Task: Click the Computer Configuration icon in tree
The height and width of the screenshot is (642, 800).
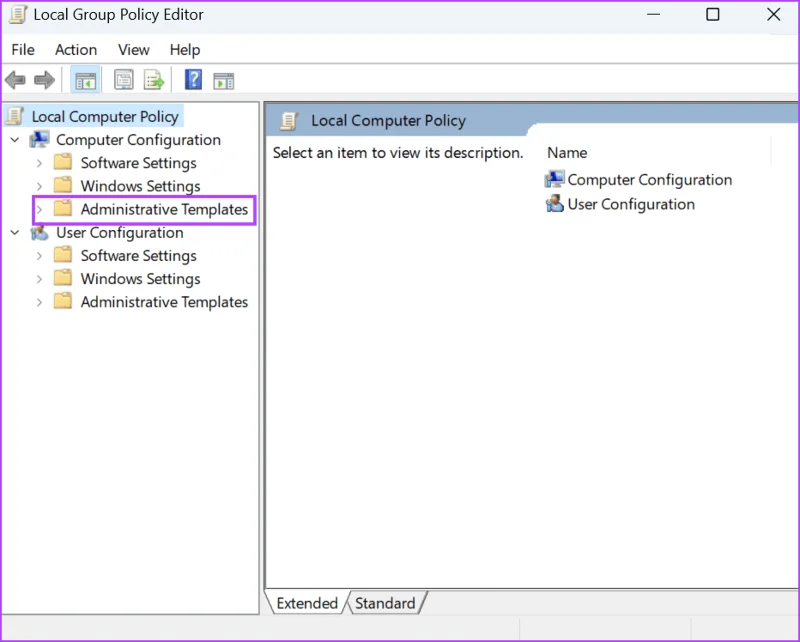Action: (39, 139)
